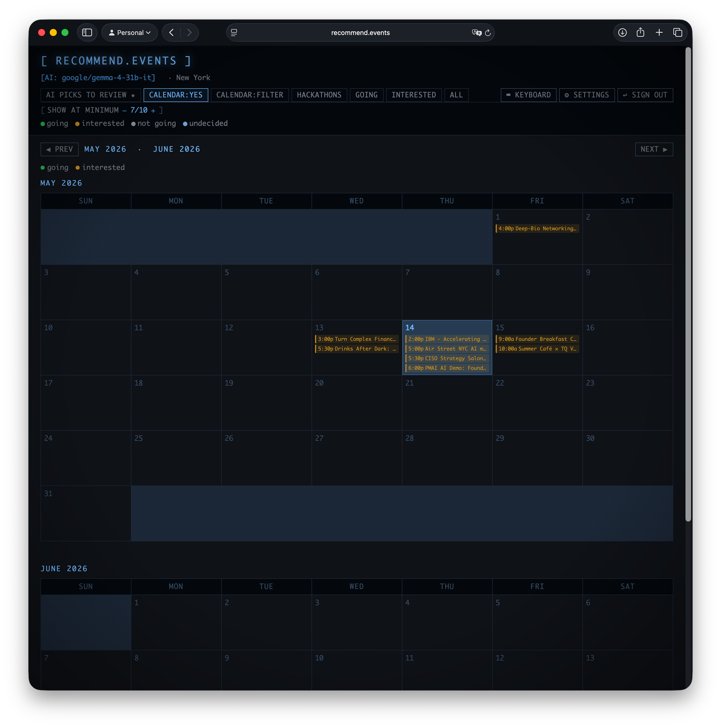Open the 5:30p CISO Strategy Salon event
The height and width of the screenshot is (728, 721).
[x=447, y=358]
